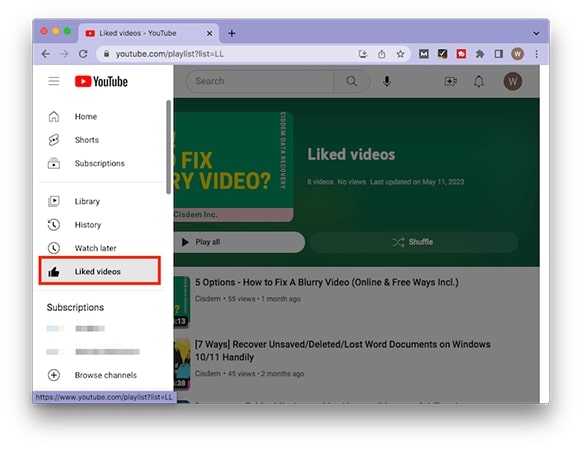This screenshot has height=450, width=582.
Task: Click the red chat extension icon
Action: pyautogui.click(x=461, y=54)
